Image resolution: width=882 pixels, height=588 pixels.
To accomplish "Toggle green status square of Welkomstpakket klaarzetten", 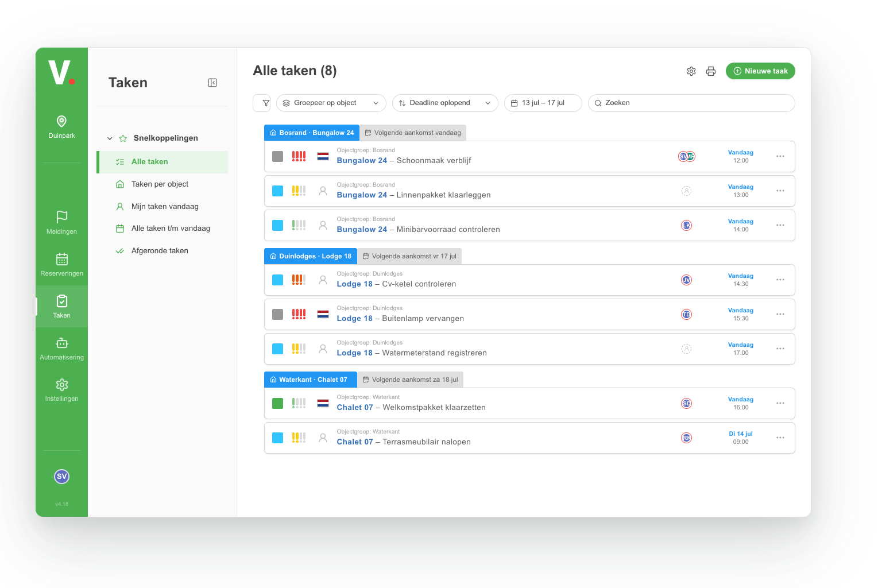I will click(x=278, y=403).
